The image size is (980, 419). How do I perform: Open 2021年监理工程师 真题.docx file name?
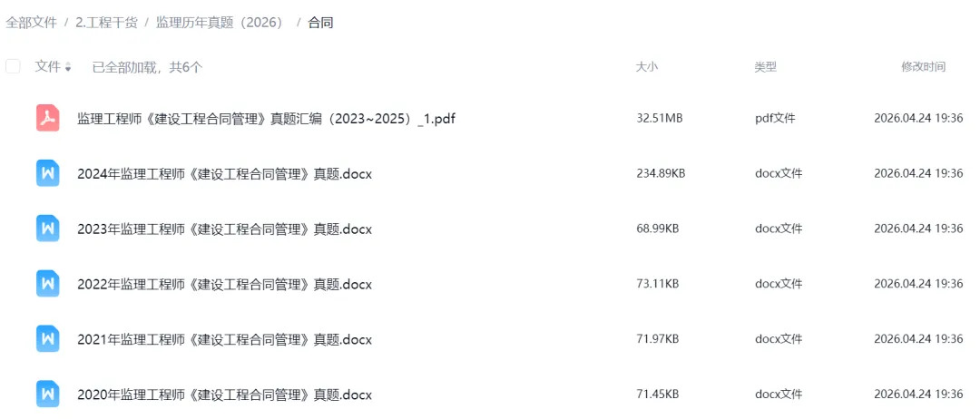(x=224, y=340)
